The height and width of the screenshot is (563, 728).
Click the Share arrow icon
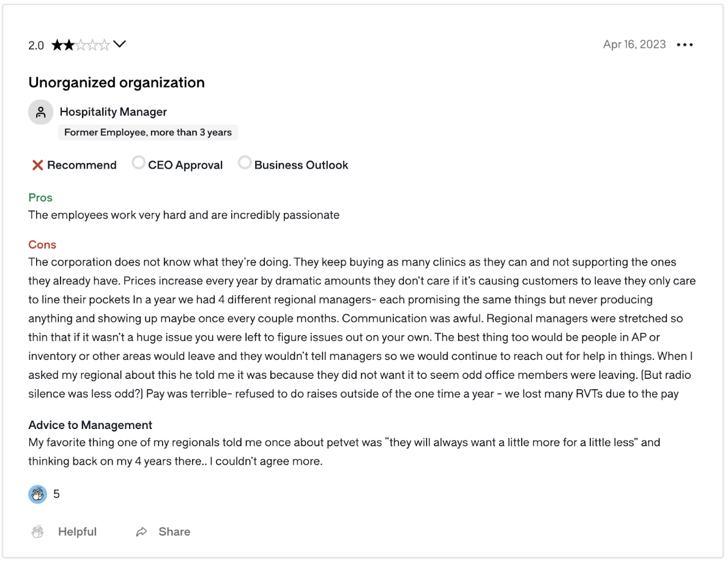pyautogui.click(x=141, y=532)
